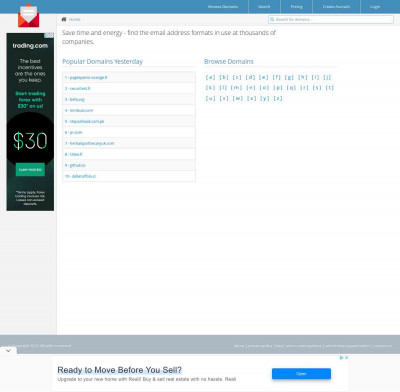The height and width of the screenshot is (392, 400).
Task: Browse domains starting with [m]
Action: pos(236,88)
